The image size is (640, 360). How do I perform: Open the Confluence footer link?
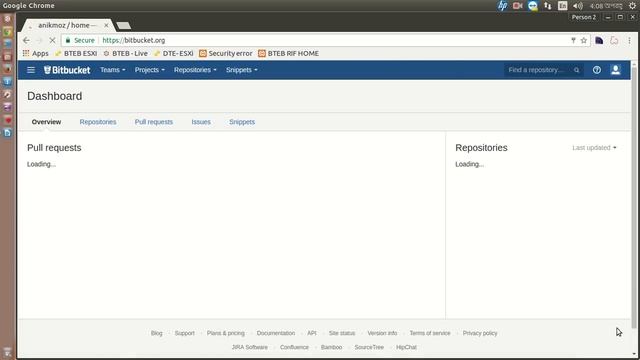point(294,347)
